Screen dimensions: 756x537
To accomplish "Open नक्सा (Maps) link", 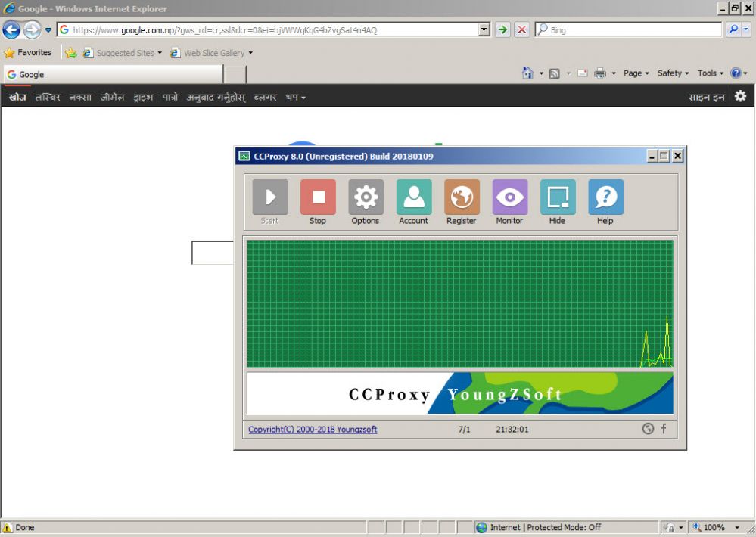I will (x=80, y=98).
